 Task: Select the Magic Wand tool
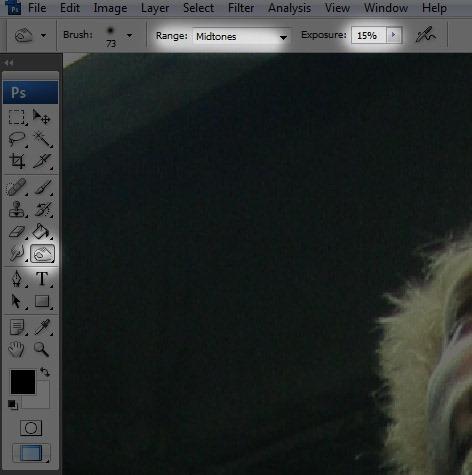pos(42,139)
